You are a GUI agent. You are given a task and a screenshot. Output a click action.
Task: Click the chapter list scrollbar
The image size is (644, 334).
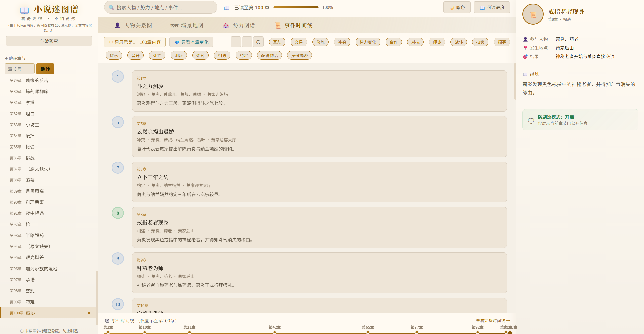pos(97,298)
